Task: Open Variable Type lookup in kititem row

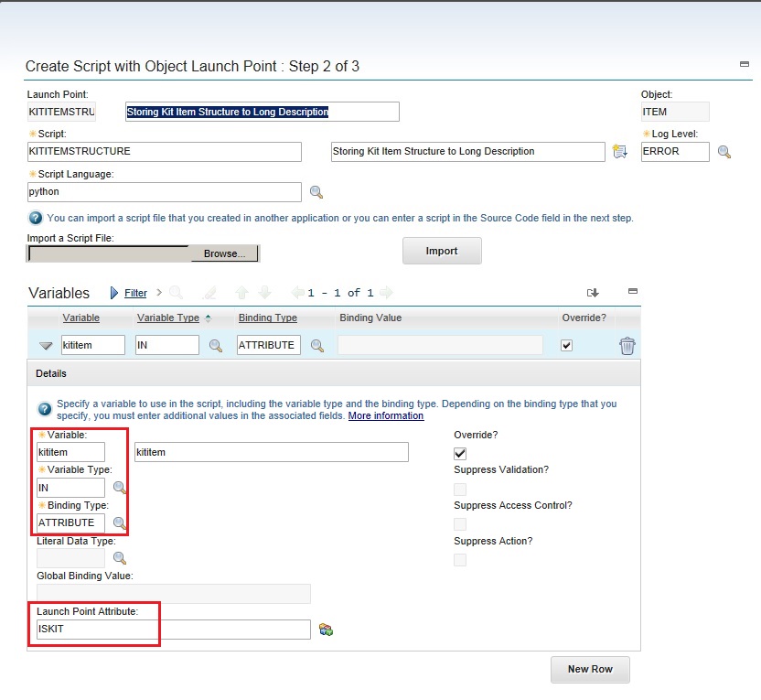Action: [216, 346]
